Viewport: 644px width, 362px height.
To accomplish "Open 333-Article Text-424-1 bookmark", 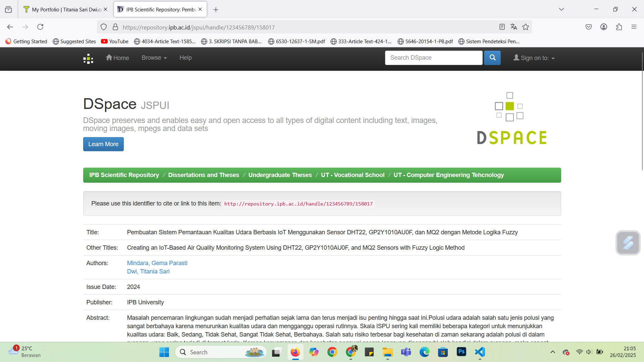I will 361,41.
